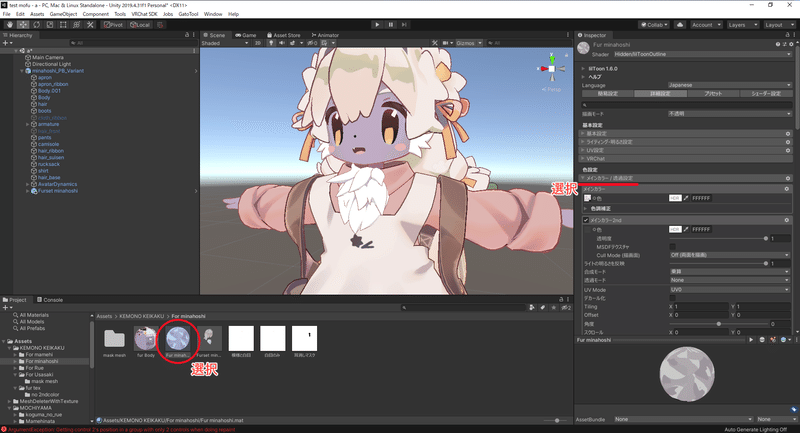Toggle the Hierarchy panel lock icon
800x433 pixels.
[x=187, y=35]
